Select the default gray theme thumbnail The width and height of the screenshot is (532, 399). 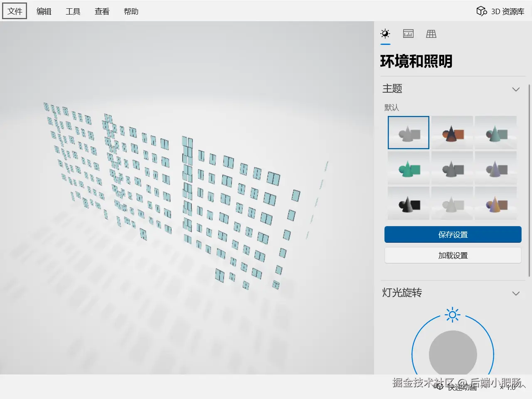(409, 133)
